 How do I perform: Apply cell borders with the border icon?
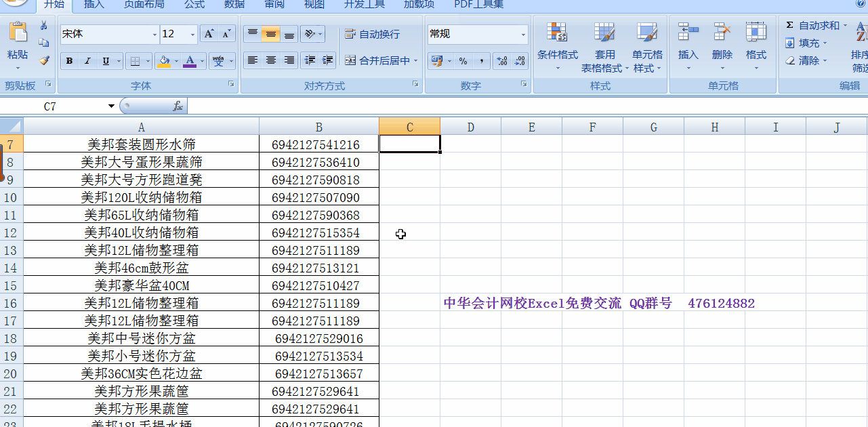coord(135,61)
